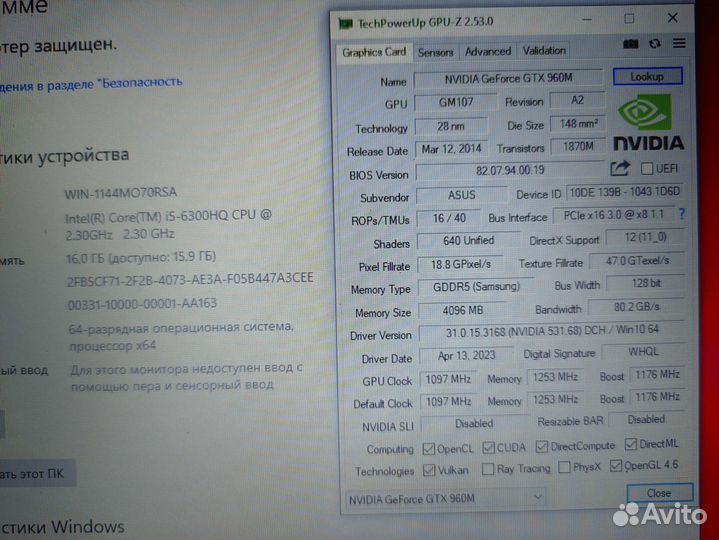Switch to the Graphics Card tab
Viewport: 719px width, 540px height.
coord(374,52)
